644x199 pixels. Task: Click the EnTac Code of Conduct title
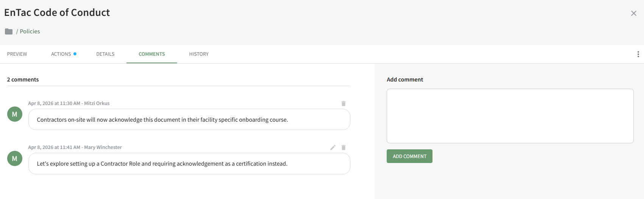tap(57, 13)
